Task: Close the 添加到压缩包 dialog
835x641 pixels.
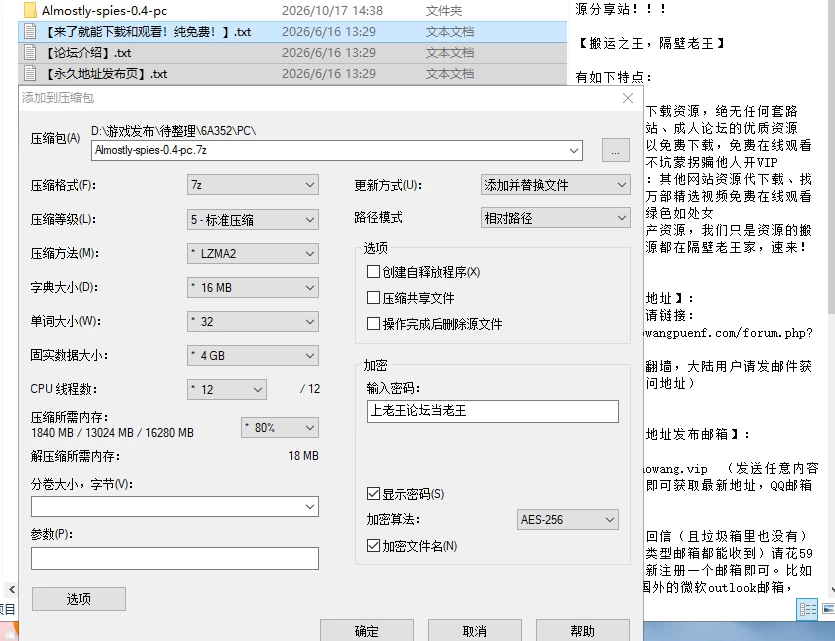Action: (x=628, y=98)
